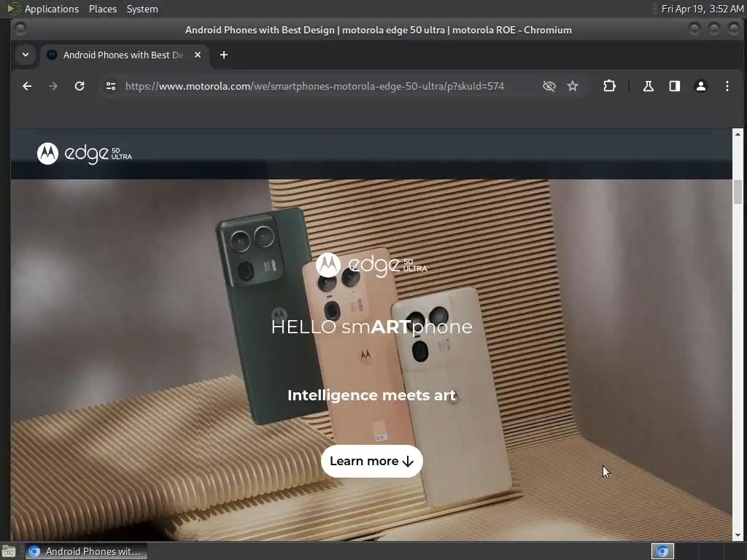View site information icon in address bar
This screenshot has height=560, width=747.
point(111,86)
